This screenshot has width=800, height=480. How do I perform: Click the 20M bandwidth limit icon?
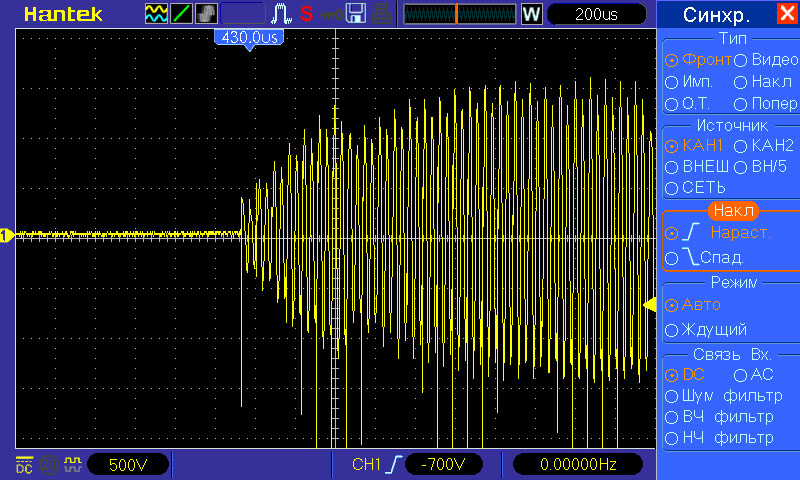[48, 464]
